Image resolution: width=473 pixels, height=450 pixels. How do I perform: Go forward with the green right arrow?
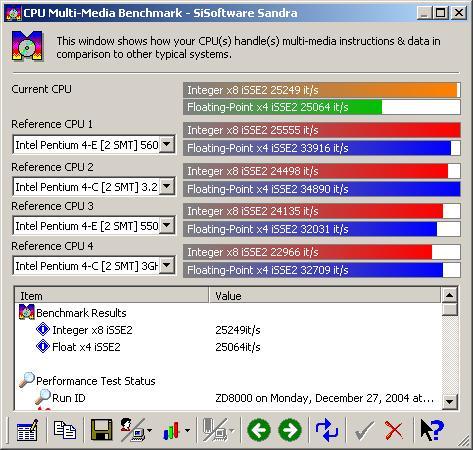coord(290,430)
